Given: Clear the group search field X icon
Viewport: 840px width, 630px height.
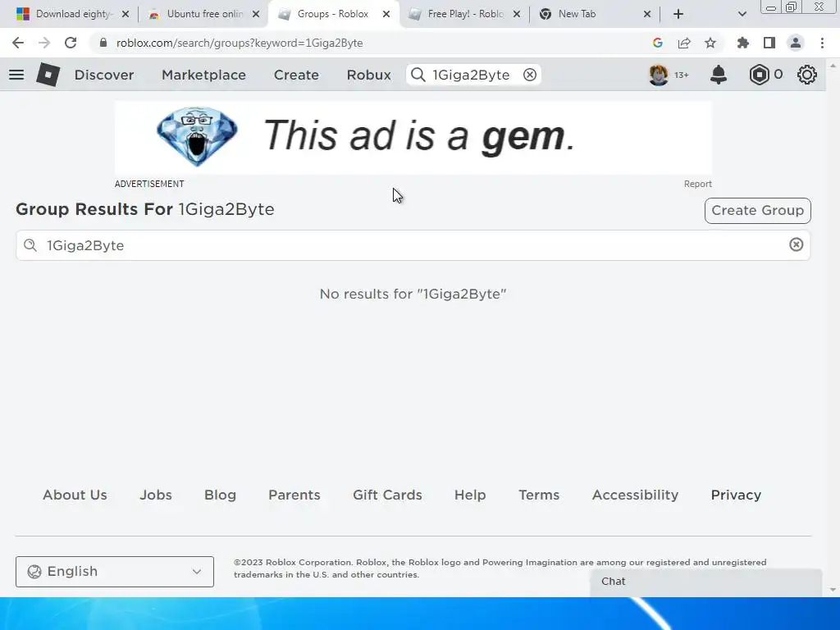Looking at the screenshot, I should pyautogui.click(x=796, y=244).
